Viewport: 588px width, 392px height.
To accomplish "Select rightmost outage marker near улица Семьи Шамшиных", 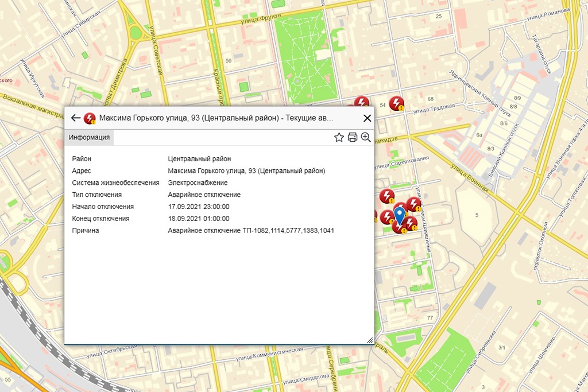I will pyautogui.click(x=414, y=204).
